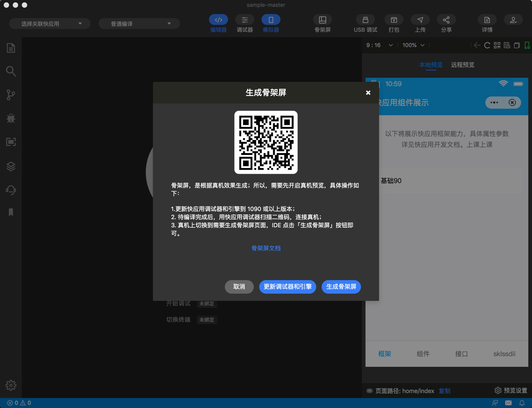Open the 打包 packaging tool
The image size is (532, 408).
pos(394,23)
